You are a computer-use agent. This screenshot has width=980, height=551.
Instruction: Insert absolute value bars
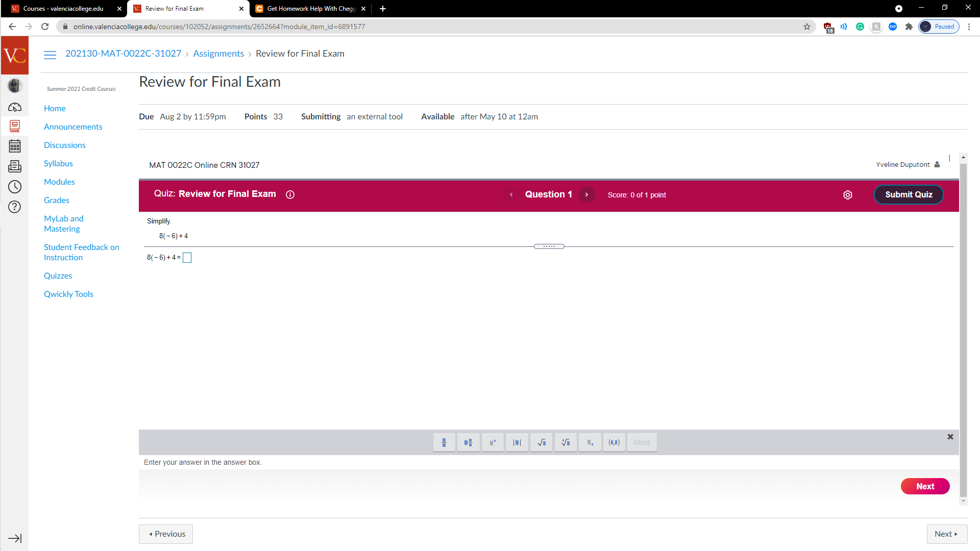pyautogui.click(x=517, y=442)
